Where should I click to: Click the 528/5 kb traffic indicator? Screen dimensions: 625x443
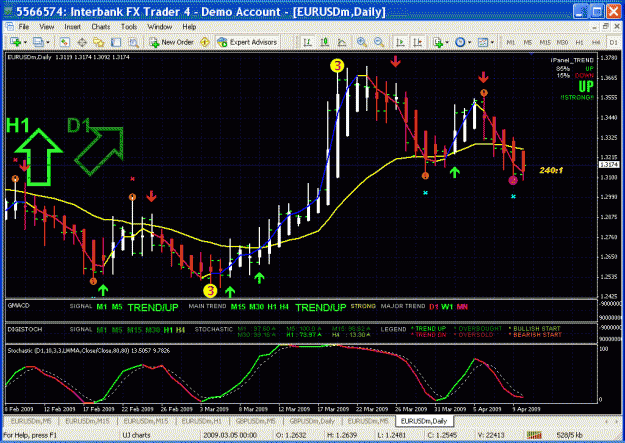(x=569, y=435)
